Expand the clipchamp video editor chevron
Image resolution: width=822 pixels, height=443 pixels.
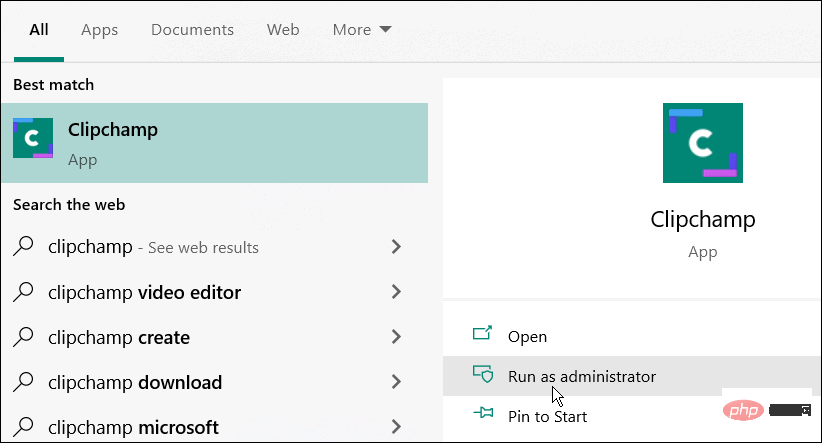[396, 291]
